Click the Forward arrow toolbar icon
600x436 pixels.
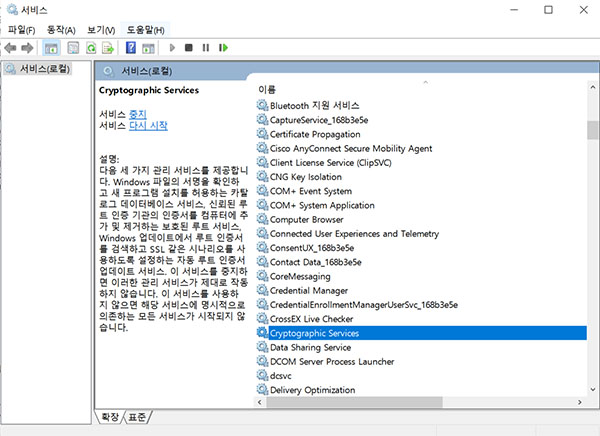[x=27, y=48]
